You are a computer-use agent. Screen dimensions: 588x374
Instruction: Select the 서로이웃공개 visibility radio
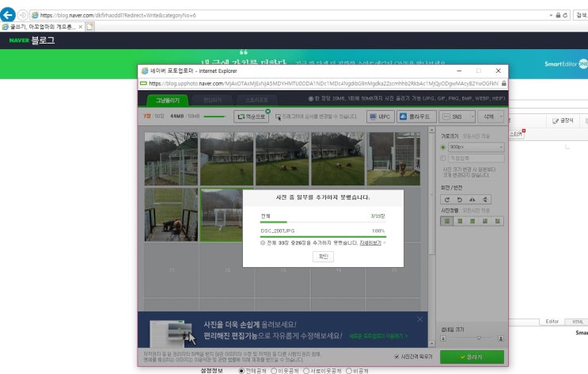coord(306,371)
